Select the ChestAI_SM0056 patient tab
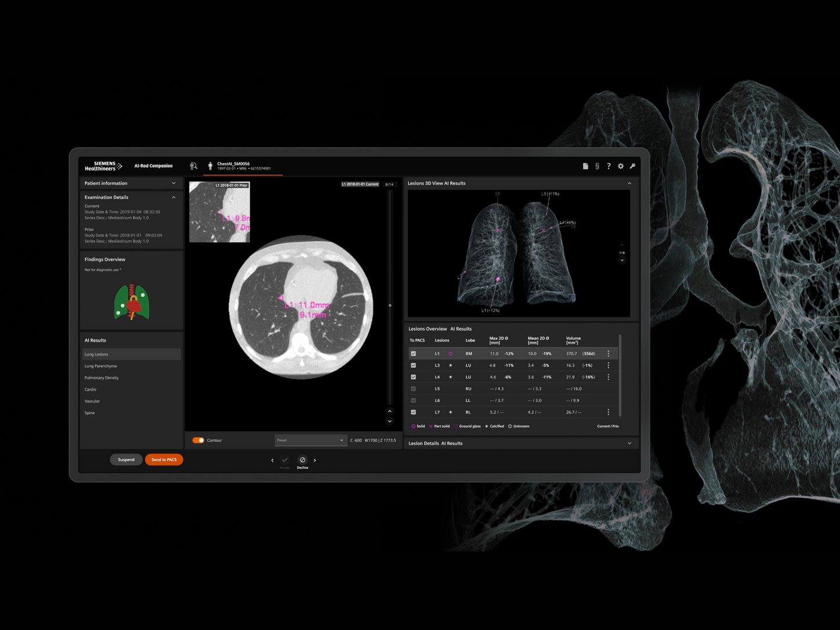Viewport: 840px width, 630px height. click(244, 166)
